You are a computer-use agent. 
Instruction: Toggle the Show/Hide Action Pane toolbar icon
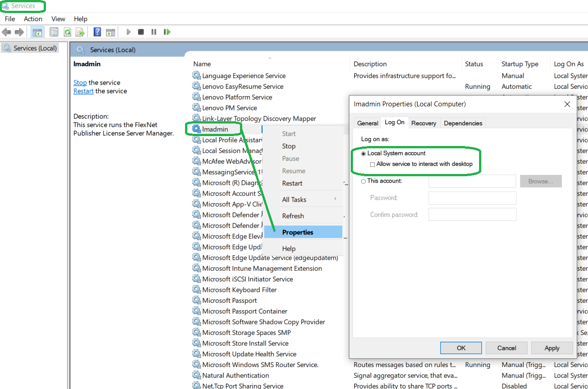[x=110, y=32]
